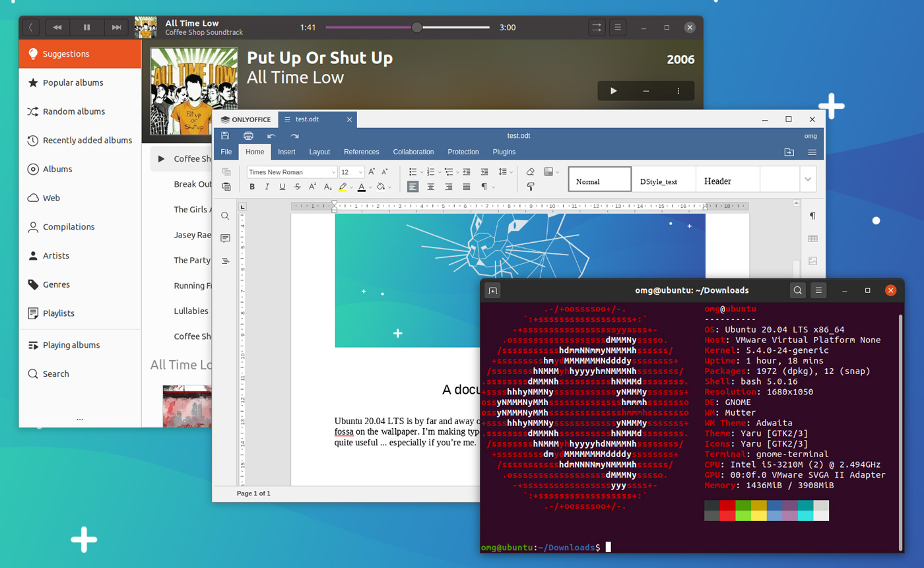Viewport: 924px width, 568px height.
Task: Click the Search icon in document sidebar
Action: [x=225, y=216]
